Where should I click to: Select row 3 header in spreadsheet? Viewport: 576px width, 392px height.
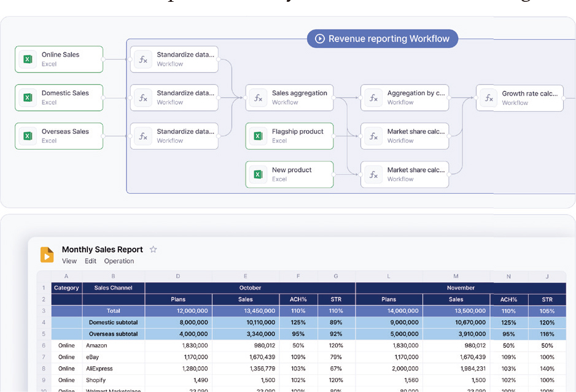tap(44, 311)
